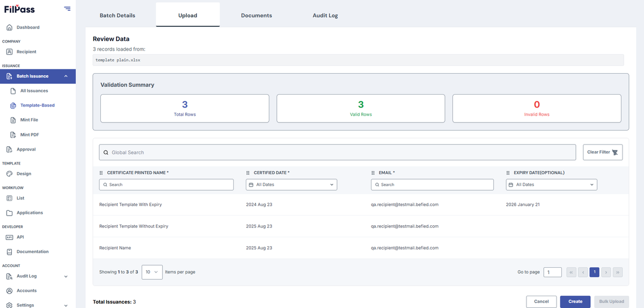Click the Create button
644x308 pixels.
pyautogui.click(x=575, y=302)
